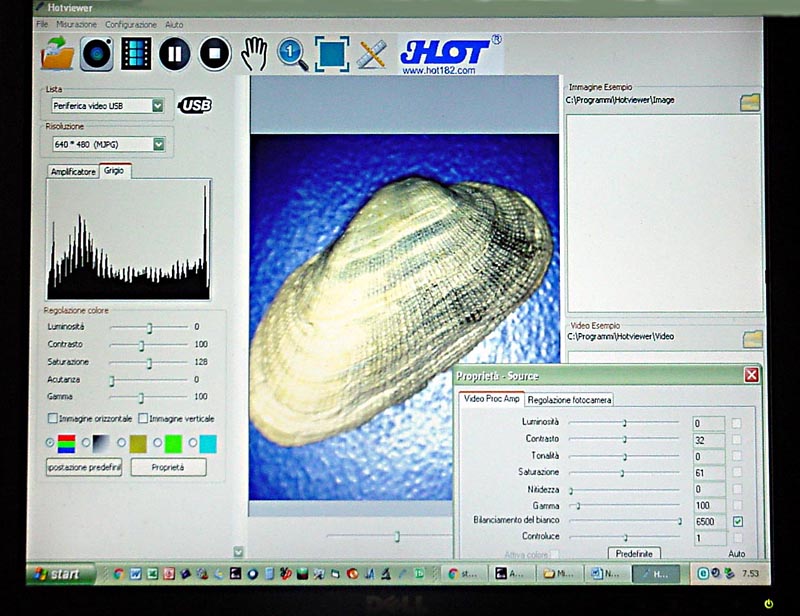800x616 pixels.
Task: Browse the Immagine Esempio folder
Action: (749, 102)
